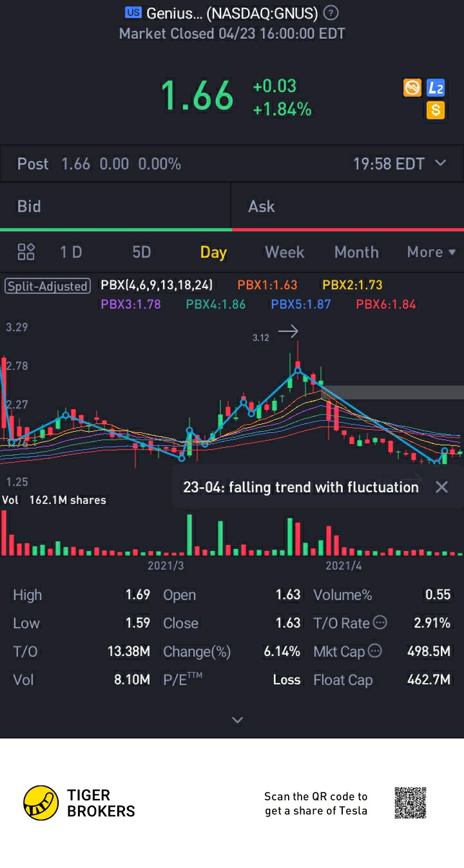Screen dimensions: 464x868
Task: Open the L2 level-two data badge
Action: [x=436, y=88]
